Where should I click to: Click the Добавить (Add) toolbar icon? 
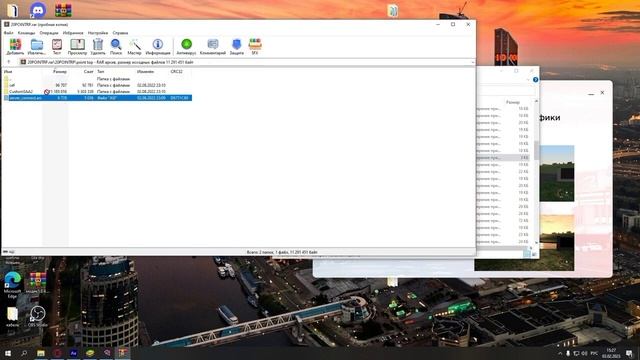[x=15, y=47]
